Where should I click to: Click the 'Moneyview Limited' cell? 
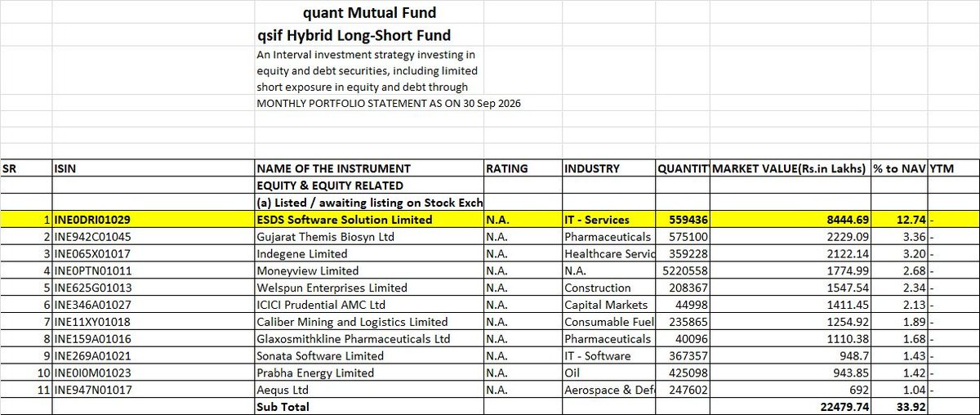tap(369, 270)
